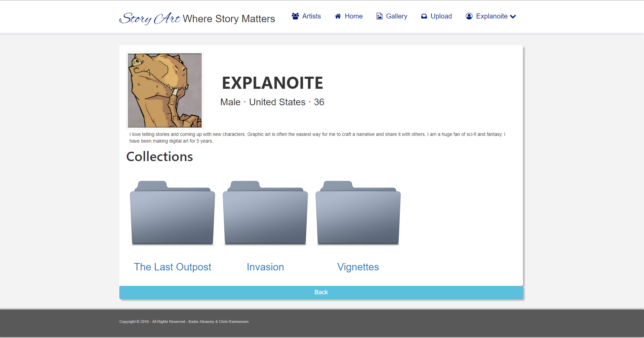This screenshot has height=338, width=644.
Task: Open the Explanoite account menu
Action: (x=492, y=16)
